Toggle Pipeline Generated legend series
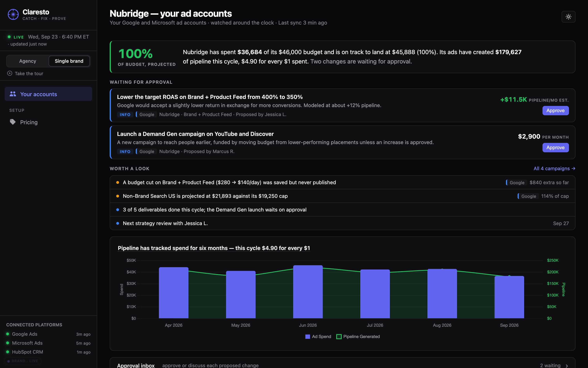This screenshot has width=588, height=368. pos(358,337)
